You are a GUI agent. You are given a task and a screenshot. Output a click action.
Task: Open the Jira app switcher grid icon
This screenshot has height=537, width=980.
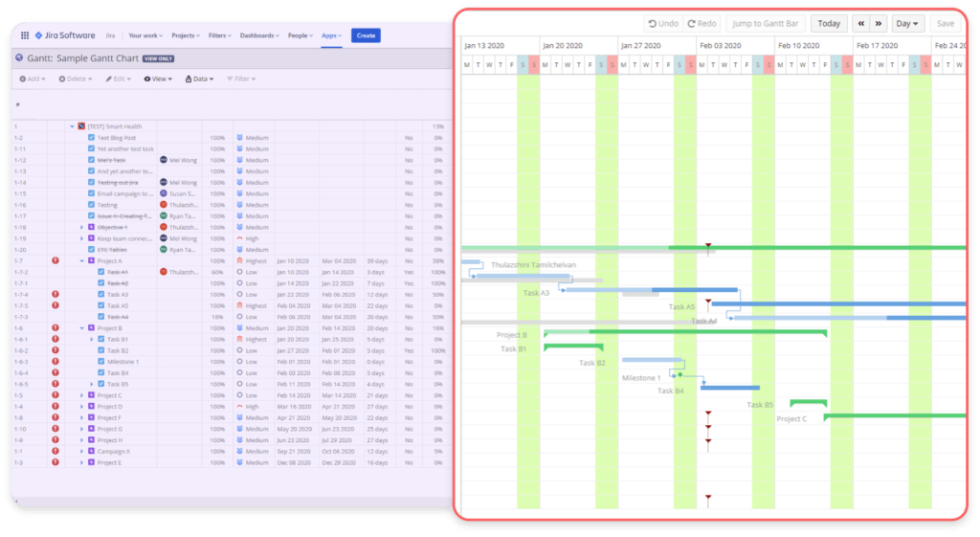[x=24, y=35]
